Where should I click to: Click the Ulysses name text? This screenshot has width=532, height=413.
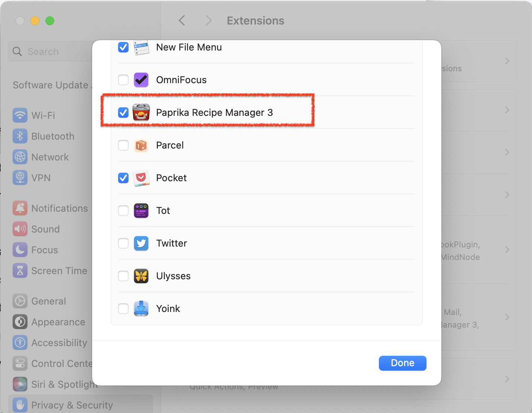[x=173, y=276]
